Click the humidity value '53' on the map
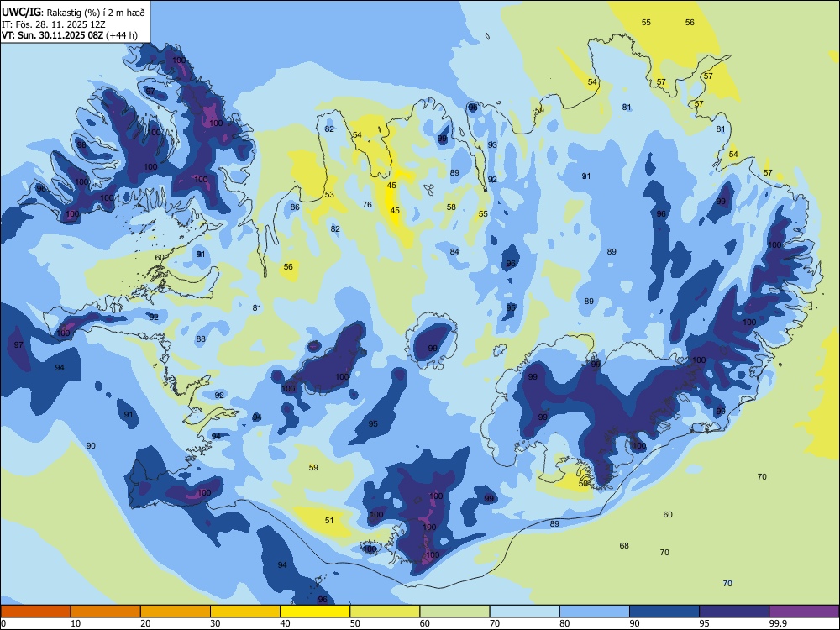Screen dimensions: 840x630 329,195
